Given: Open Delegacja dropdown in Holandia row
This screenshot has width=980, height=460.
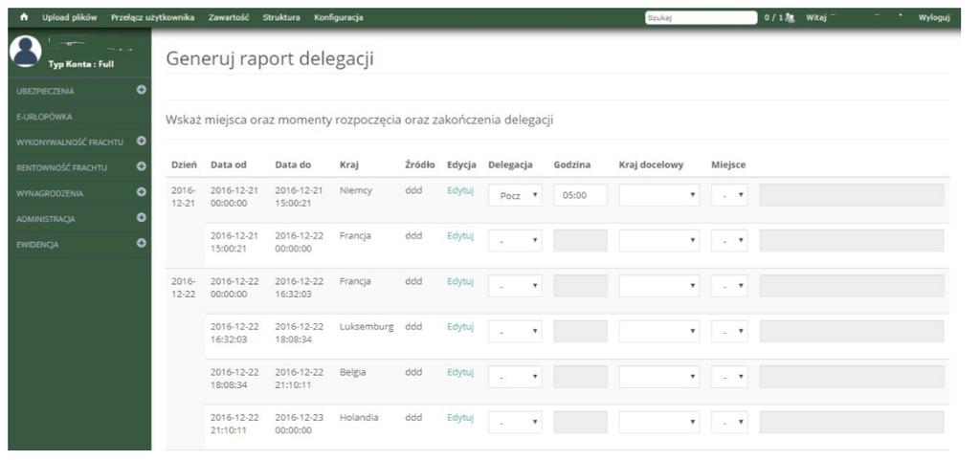Looking at the screenshot, I should pos(515,423).
